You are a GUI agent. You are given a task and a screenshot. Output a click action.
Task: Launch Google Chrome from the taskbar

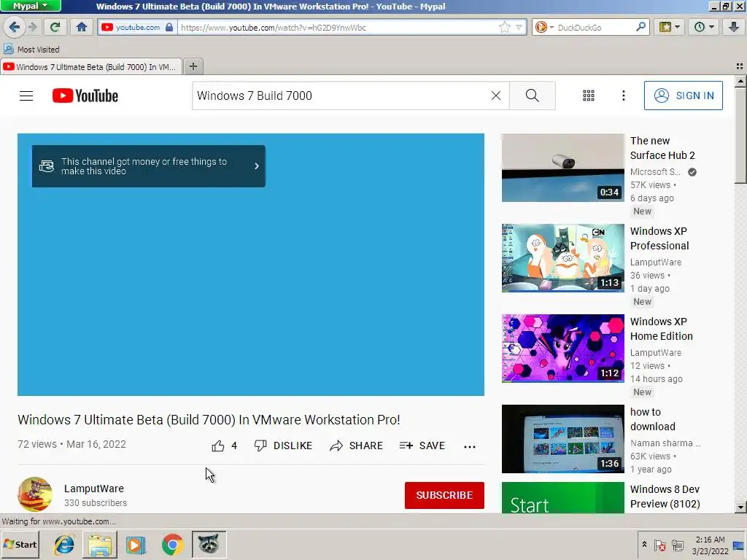[x=172, y=544]
